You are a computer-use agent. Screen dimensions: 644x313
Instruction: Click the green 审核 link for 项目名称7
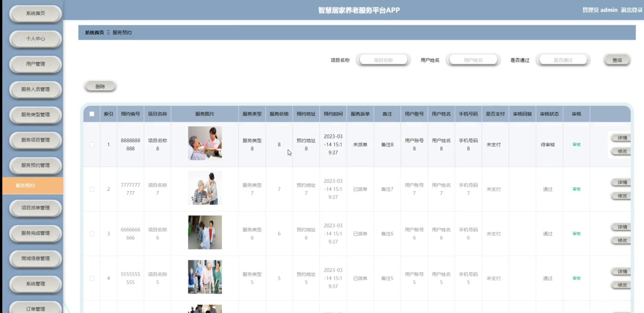(577, 189)
